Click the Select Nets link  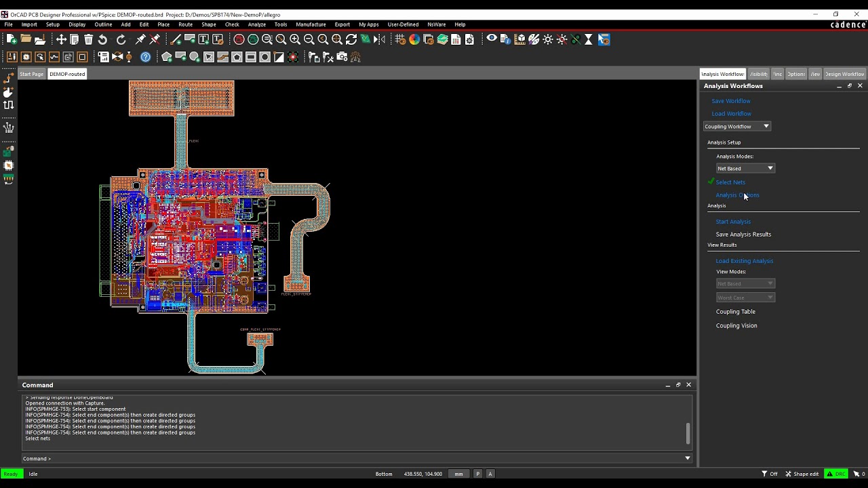click(x=730, y=182)
